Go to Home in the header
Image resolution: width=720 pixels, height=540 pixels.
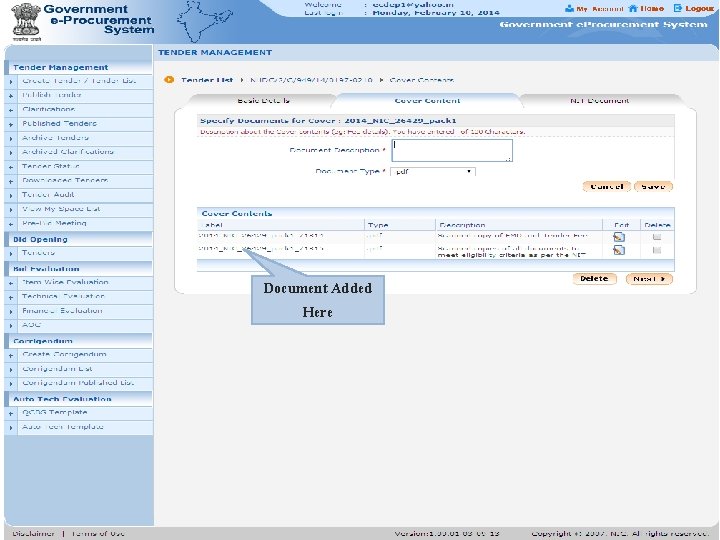coord(652,9)
